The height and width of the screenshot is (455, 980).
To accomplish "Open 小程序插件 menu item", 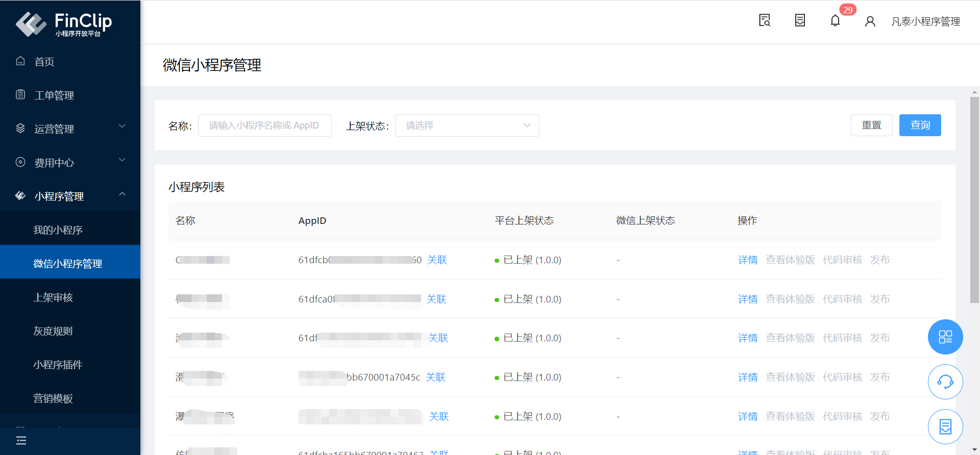I will pos(58,365).
